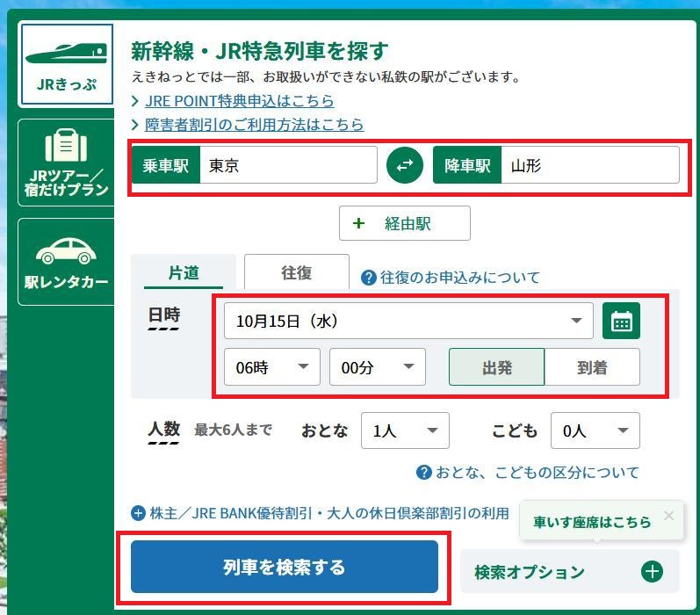The width and height of the screenshot is (700, 615).
Task: Switch to the 片道 tab
Action: pyautogui.click(x=184, y=273)
